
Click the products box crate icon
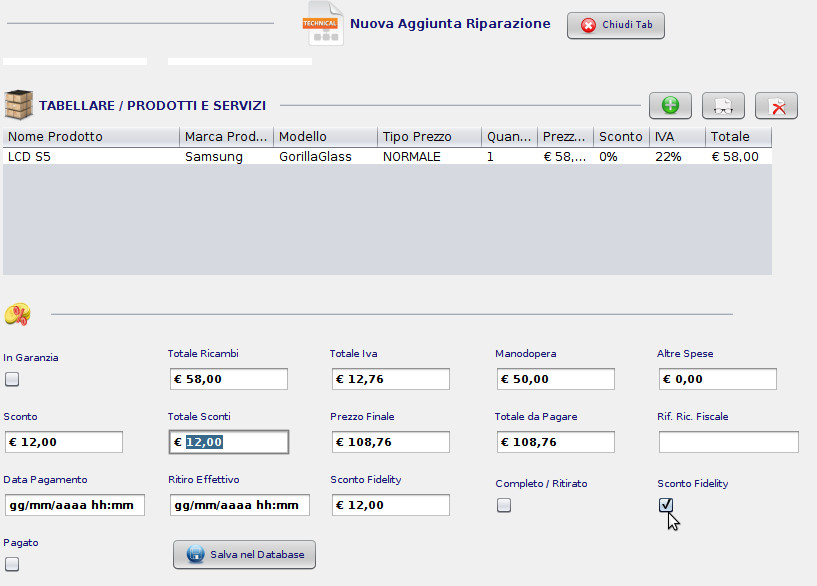[19, 105]
